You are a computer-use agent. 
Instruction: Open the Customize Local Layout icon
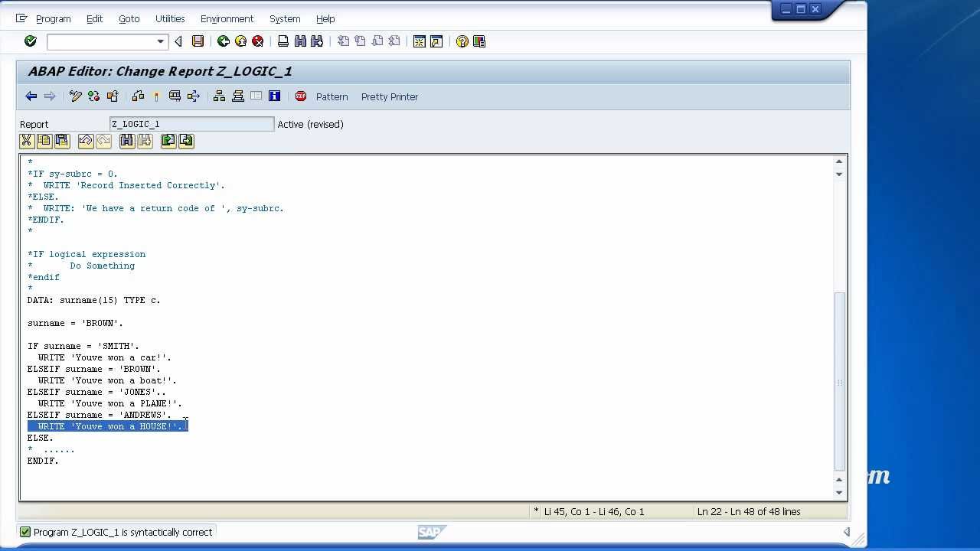[479, 41]
